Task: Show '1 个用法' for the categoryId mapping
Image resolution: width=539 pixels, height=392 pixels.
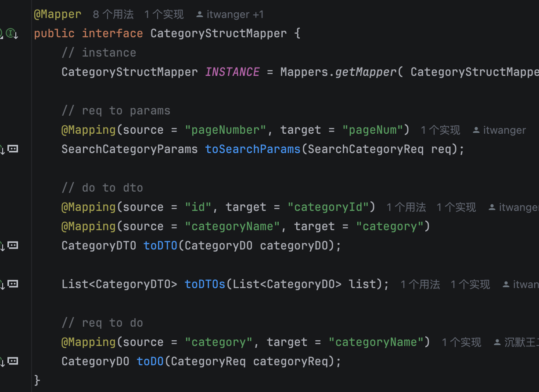Action: [x=406, y=207]
